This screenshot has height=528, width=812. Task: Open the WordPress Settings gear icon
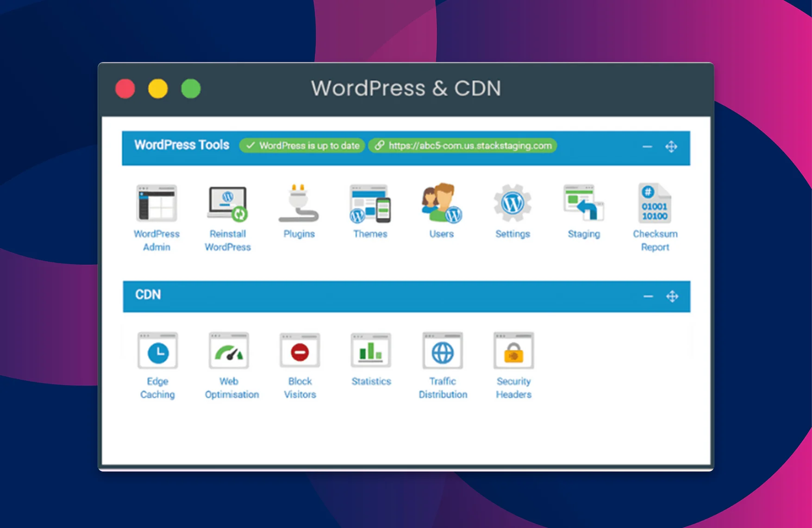click(512, 203)
